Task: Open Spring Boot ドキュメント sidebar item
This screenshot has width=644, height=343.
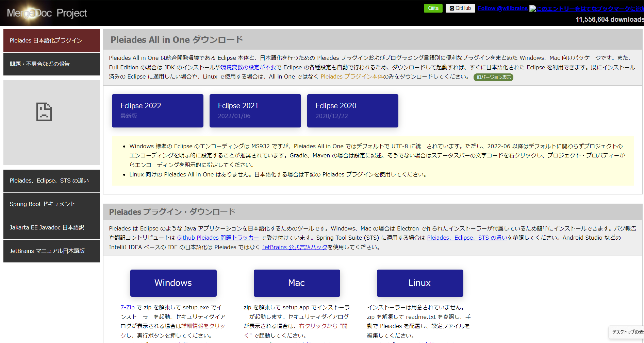Action: [x=51, y=204]
